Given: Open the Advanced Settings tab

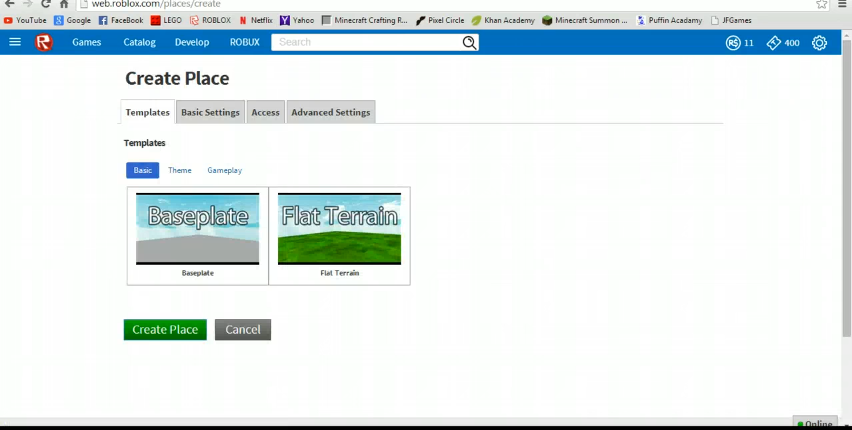Looking at the screenshot, I should 331,112.
